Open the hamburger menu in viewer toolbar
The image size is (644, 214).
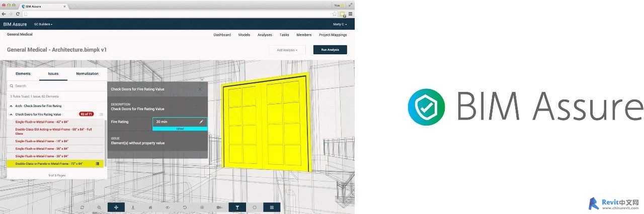click(x=272, y=207)
